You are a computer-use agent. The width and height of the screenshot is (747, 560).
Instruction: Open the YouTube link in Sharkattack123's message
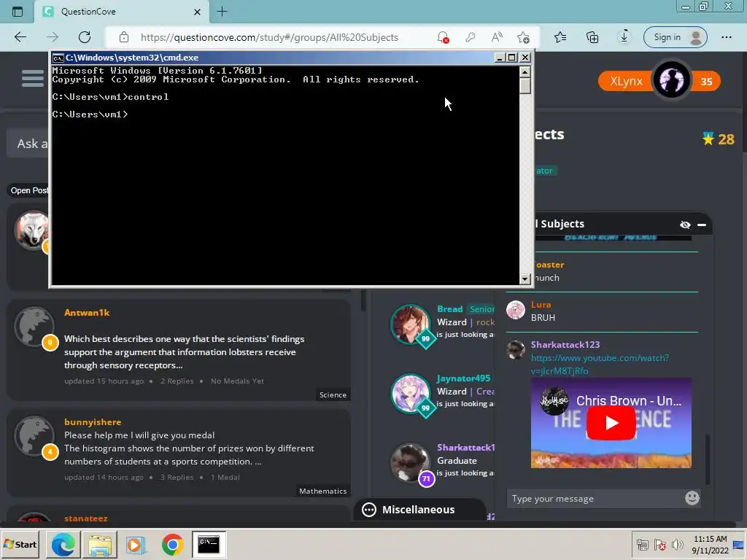[x=600, y=365]
